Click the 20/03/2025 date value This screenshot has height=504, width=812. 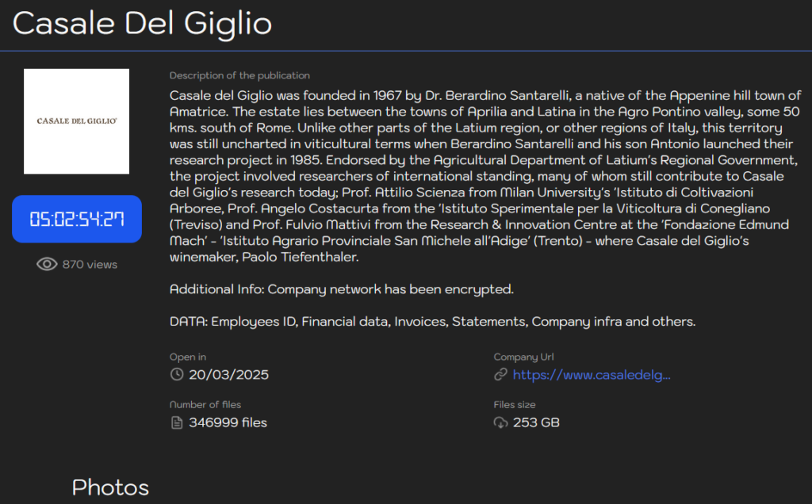click(228, 375)
